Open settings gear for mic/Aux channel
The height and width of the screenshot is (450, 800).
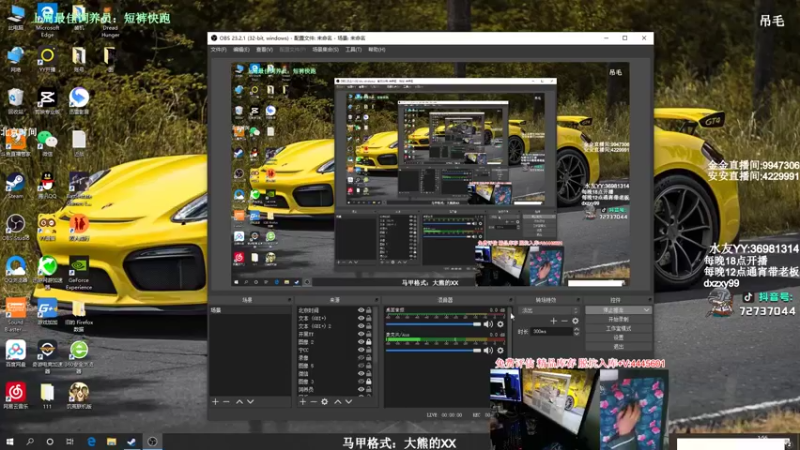[x=500, y=350]
